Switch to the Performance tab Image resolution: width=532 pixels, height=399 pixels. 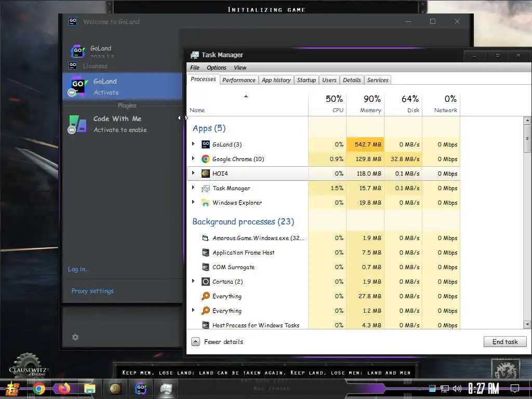coord(239,80)
